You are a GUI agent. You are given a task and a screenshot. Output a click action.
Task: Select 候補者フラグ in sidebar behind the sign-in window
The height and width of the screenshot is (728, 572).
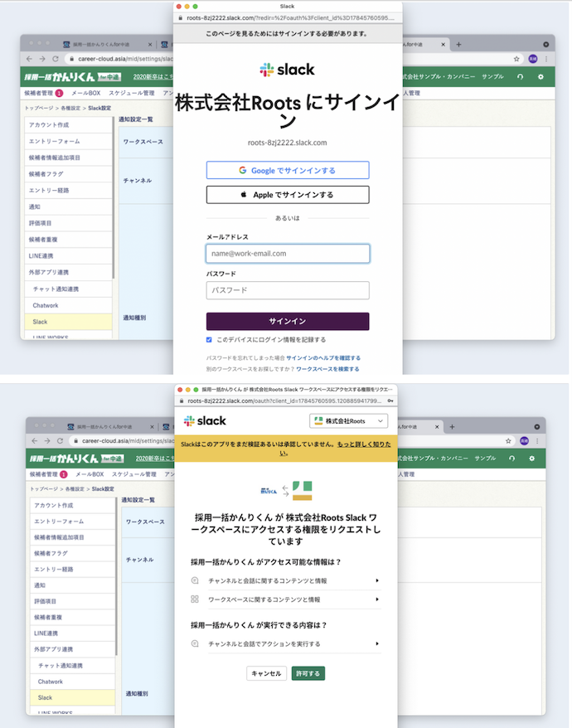point(68,174)
